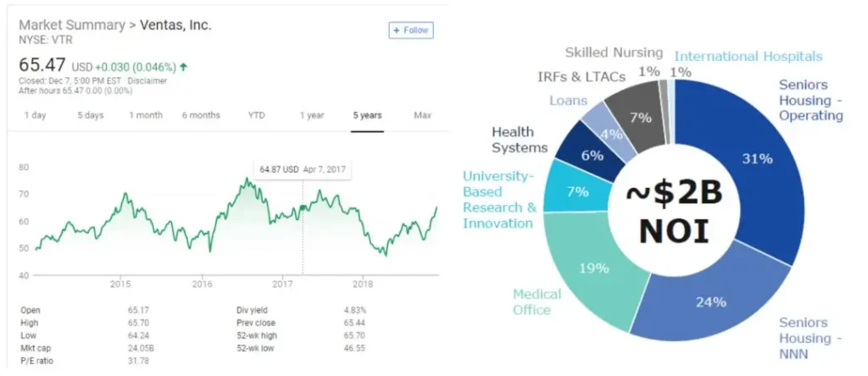868x376 pixels.
Task: Click the 7% IRFs & LTACs slice
Action: (x=639, y=116)
